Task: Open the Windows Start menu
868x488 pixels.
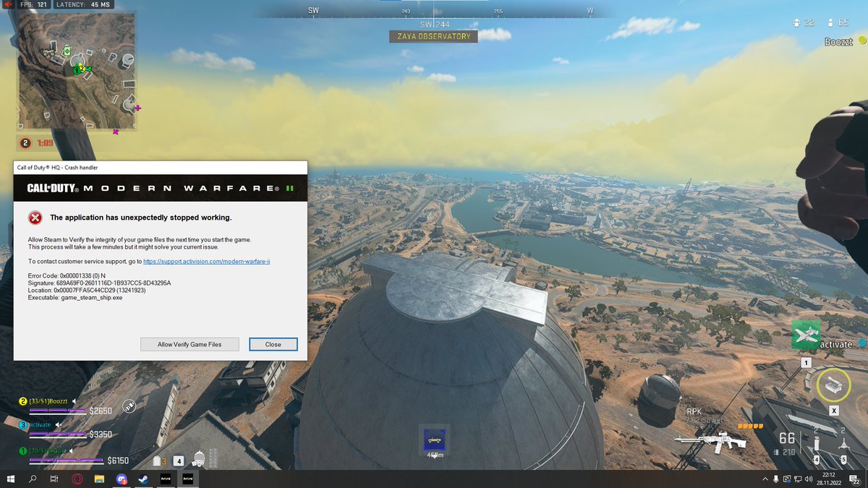Action: click(11, 479)
